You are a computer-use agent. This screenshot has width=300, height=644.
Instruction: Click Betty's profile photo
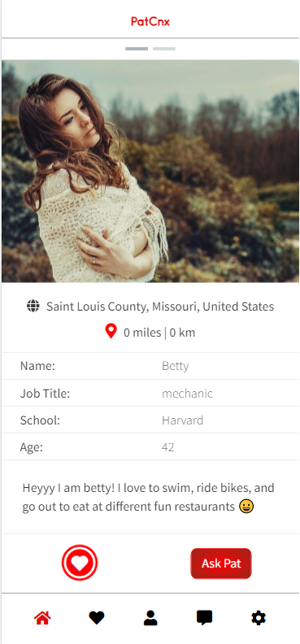click(150, 172)
